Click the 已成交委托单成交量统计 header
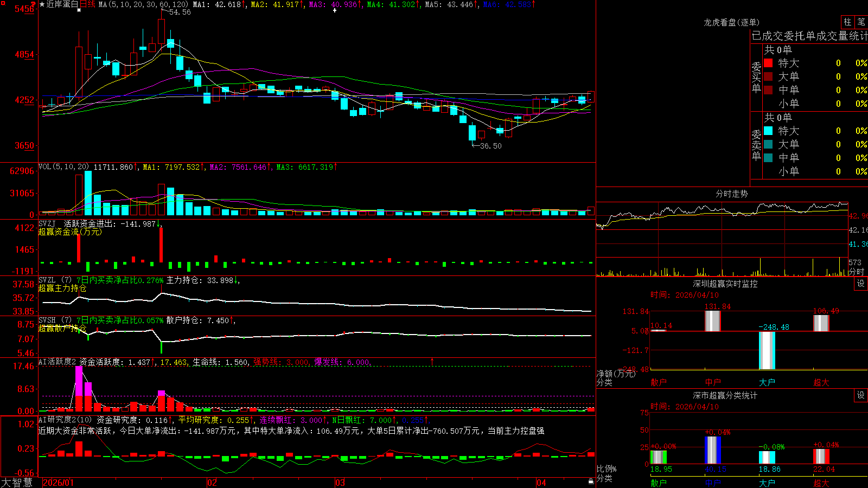 809,36
